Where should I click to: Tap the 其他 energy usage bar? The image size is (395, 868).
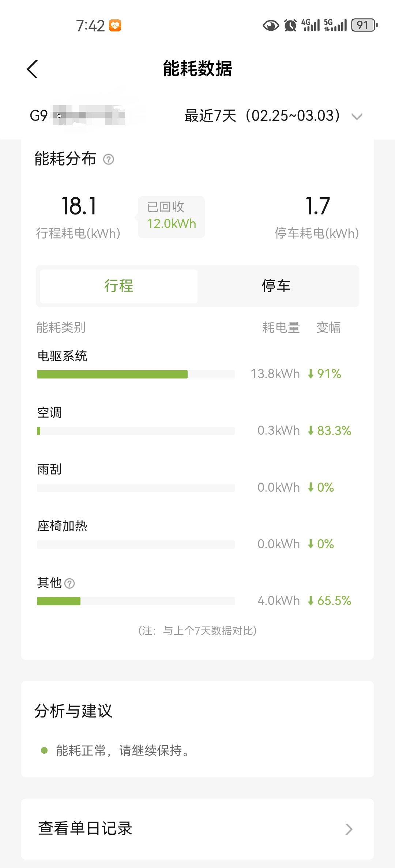pyautogui.click(x=136, y=601)
